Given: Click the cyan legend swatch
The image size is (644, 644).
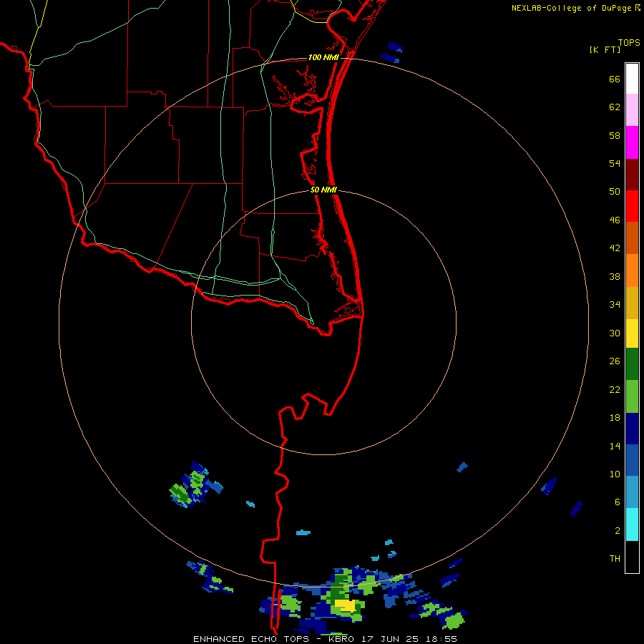Looking at the screenshot, I should click(x=632, y=525).
